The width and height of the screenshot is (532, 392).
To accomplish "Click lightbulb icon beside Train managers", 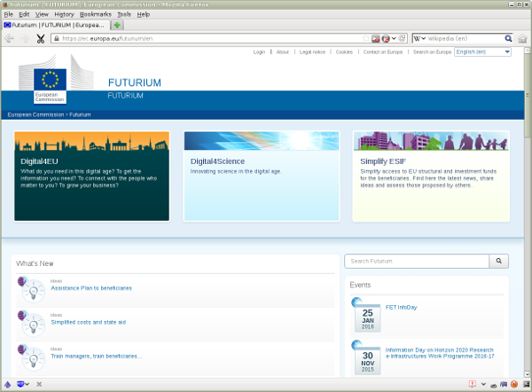I will coord(33,358).
